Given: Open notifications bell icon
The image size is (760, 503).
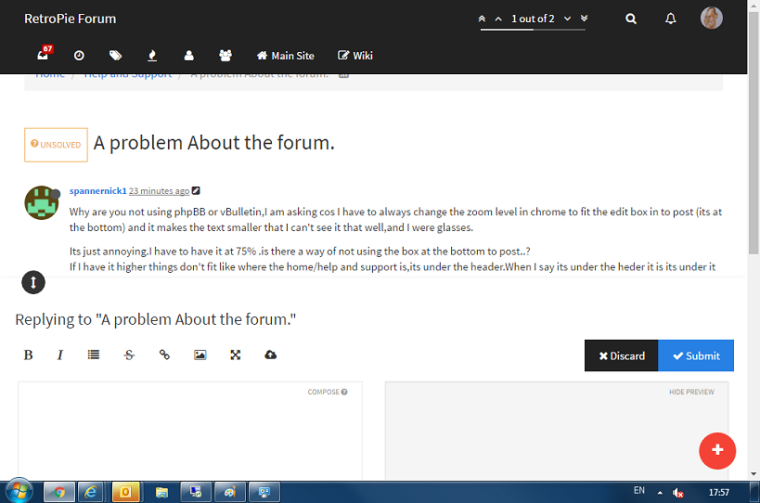Looking at the screenshot, I should point(670,19).
